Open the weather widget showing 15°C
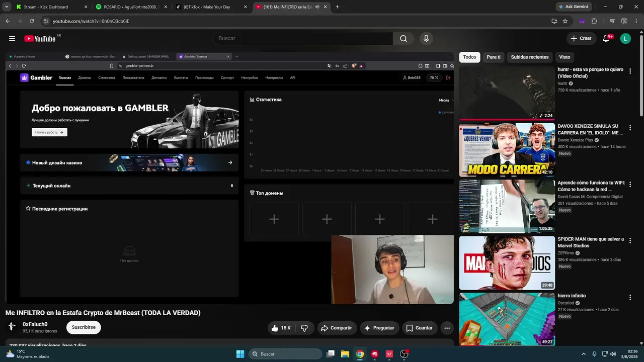The image size is (644, 362). tap(27, 354)
